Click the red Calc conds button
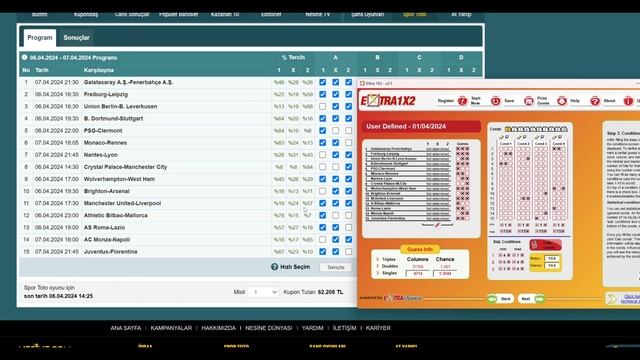The width and height of the screenshot is (640, 360). (545, 245)
